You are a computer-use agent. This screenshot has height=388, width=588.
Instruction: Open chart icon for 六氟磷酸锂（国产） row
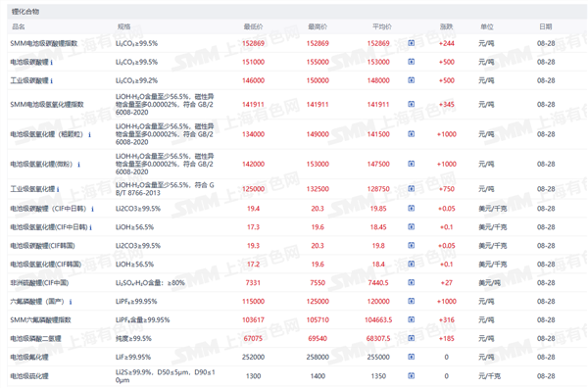(x=411, y=301)
